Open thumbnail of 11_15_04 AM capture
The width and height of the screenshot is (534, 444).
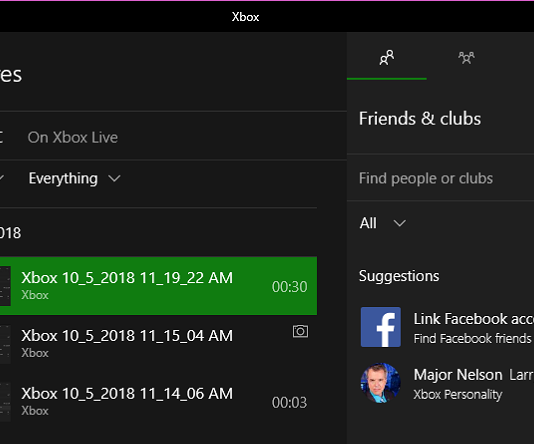5,344
